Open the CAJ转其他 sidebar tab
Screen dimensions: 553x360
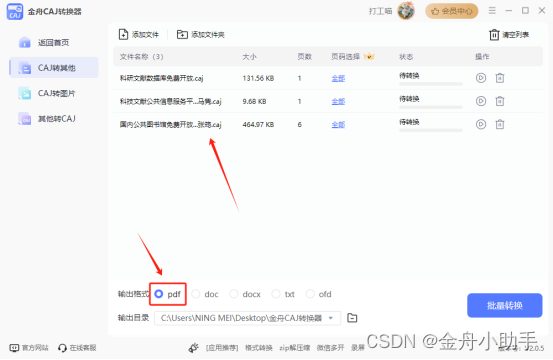(x=54, y=67)
